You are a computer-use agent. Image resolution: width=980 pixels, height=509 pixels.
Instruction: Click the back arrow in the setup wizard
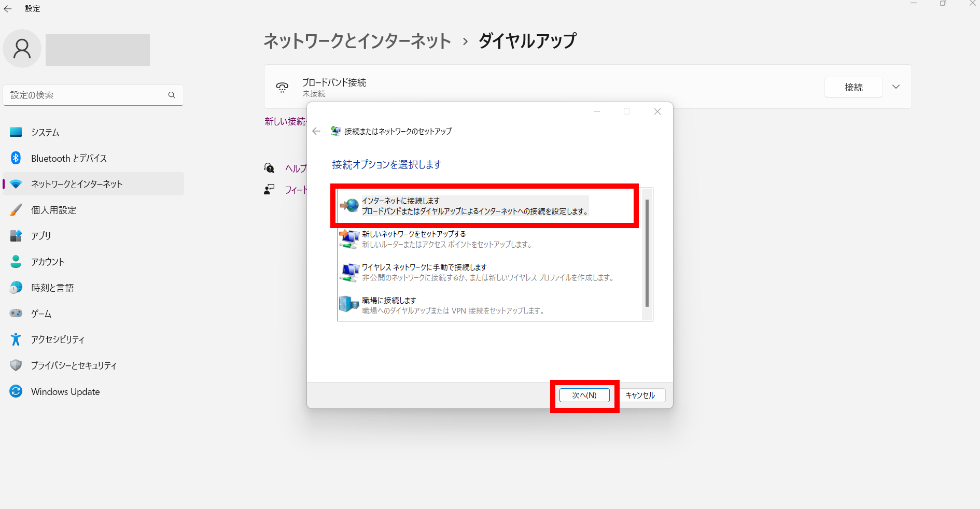(316, 131)
